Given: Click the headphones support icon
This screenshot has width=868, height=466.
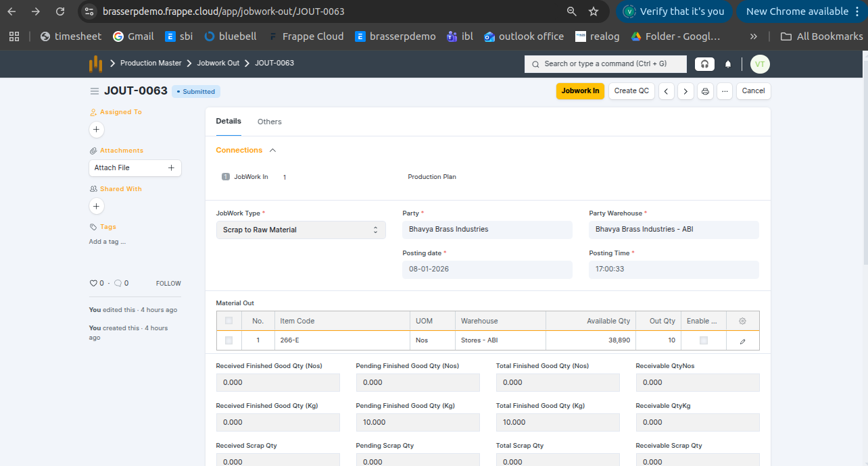Looking at the screenshot, I should (x=704, y=64).
